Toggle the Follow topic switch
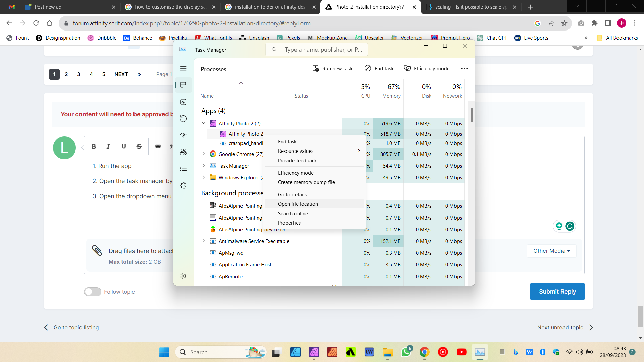This screenshot has height=362, width=644. pyautogui.click(x=93, y=292)
